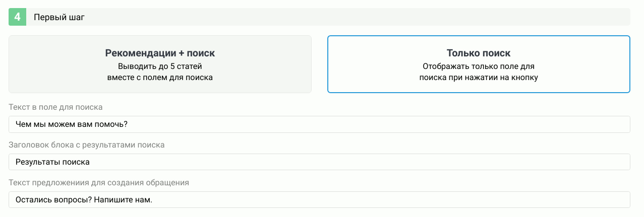Click the "Первый шаг" section title

pyautogui.click(x=59, y=17)
